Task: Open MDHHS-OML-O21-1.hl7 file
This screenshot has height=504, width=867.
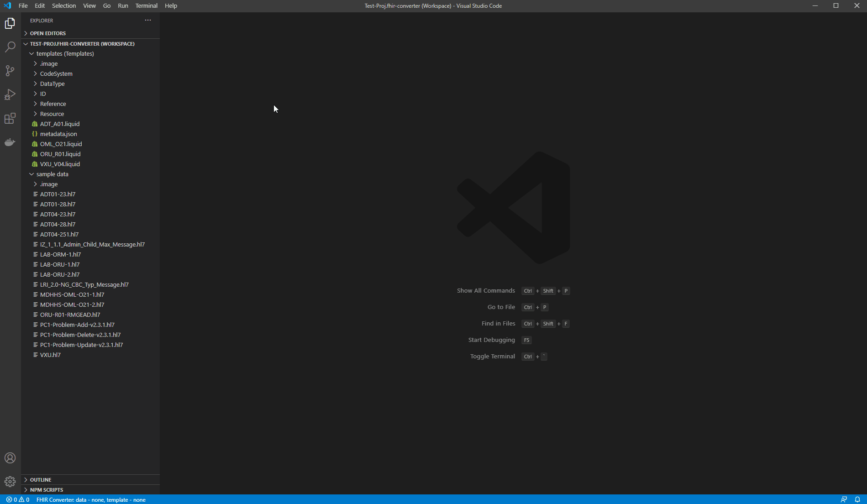Action: point(90,294)
